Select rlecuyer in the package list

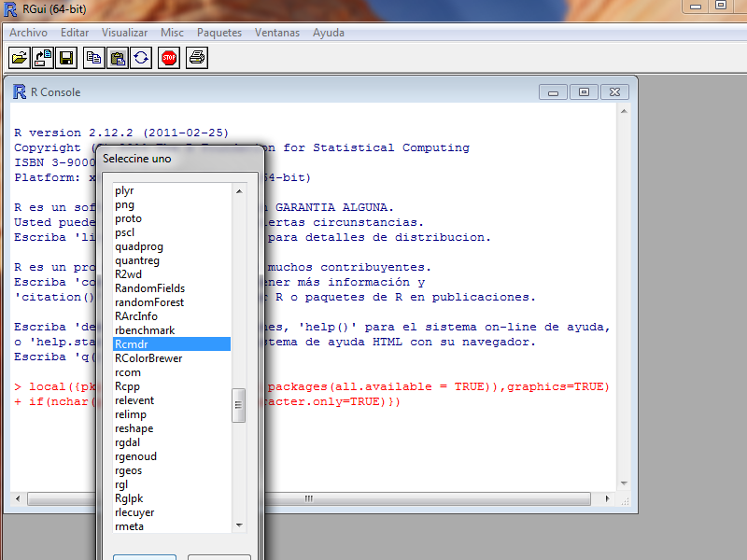pyautogui.click(x=172, y=512)
